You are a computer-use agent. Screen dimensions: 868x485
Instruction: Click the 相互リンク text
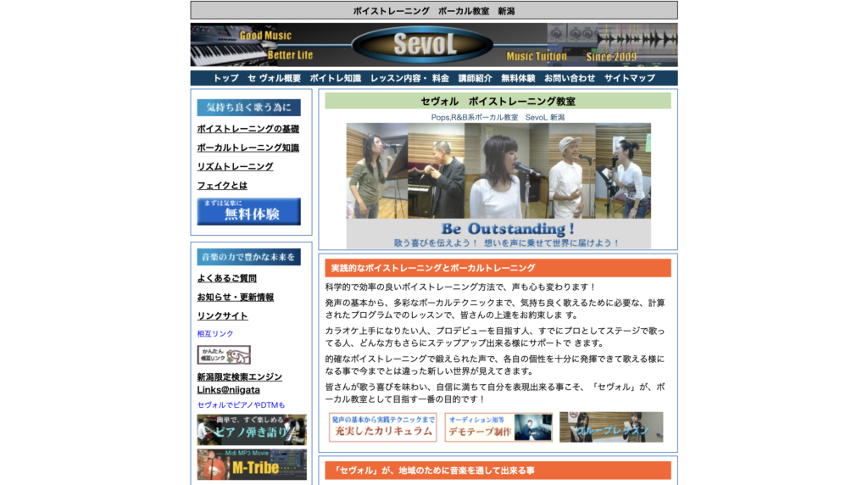pyautogui.click(x=215, y=333)
